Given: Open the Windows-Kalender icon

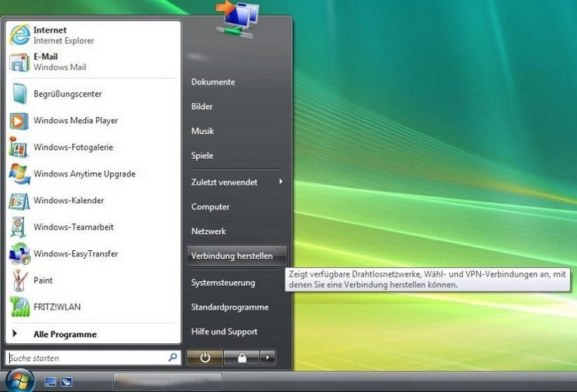Looking at the screenshot, I should click(19, 201).
